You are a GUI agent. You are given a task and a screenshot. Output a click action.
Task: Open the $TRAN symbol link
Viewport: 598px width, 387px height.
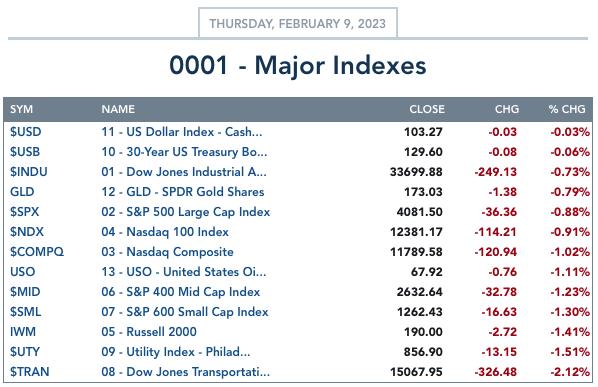(x=29, y=372)
